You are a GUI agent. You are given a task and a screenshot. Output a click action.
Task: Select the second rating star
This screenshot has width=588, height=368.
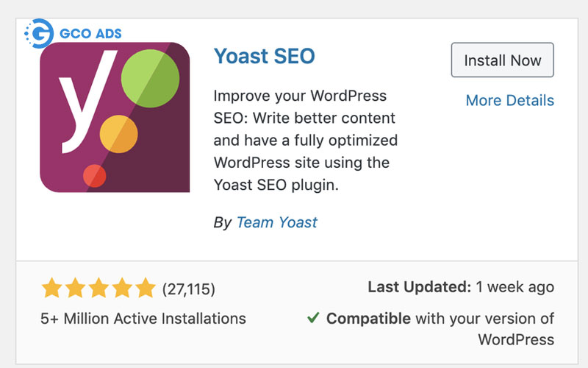click(75, 288)
